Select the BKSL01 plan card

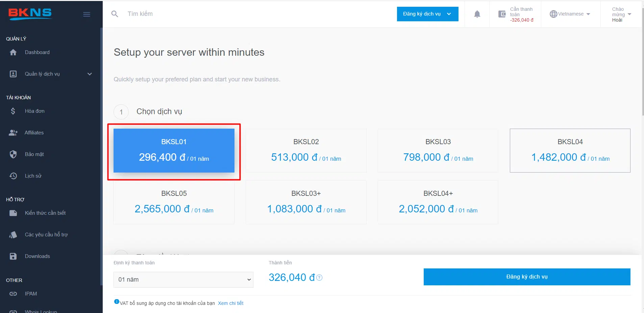(174, 151)
